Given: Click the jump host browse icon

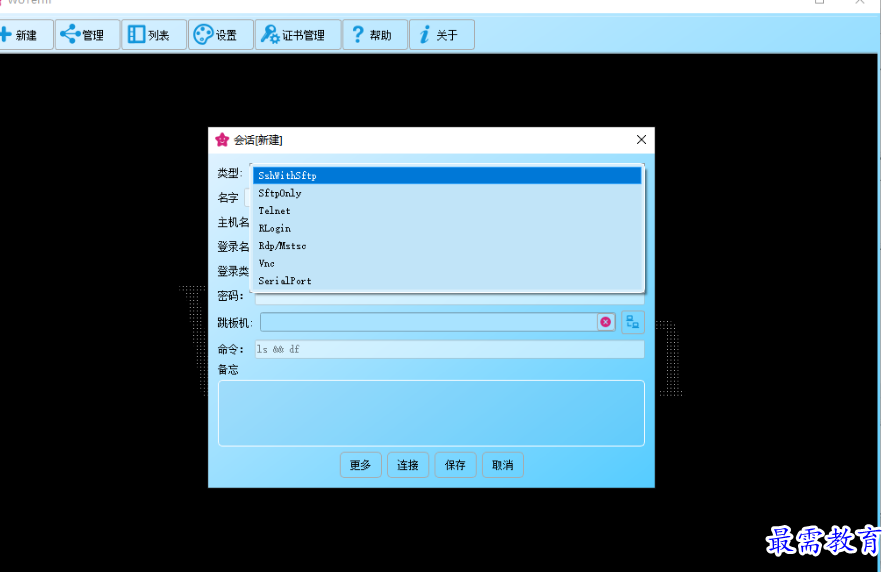Looking at the screenshot, I should [x=633, y=322].
